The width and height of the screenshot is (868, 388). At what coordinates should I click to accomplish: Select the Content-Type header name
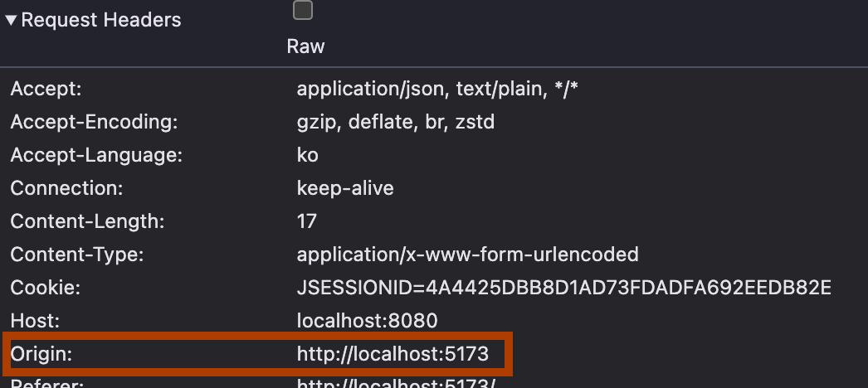(77, 255)
